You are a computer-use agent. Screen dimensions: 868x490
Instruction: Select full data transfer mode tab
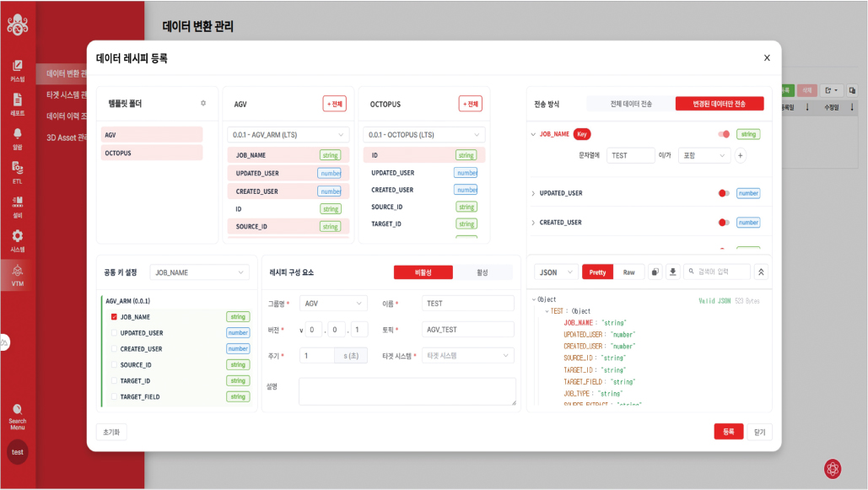631,104
